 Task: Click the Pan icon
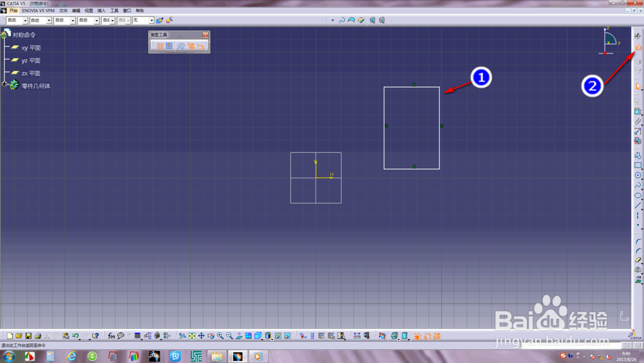[201, 336]
